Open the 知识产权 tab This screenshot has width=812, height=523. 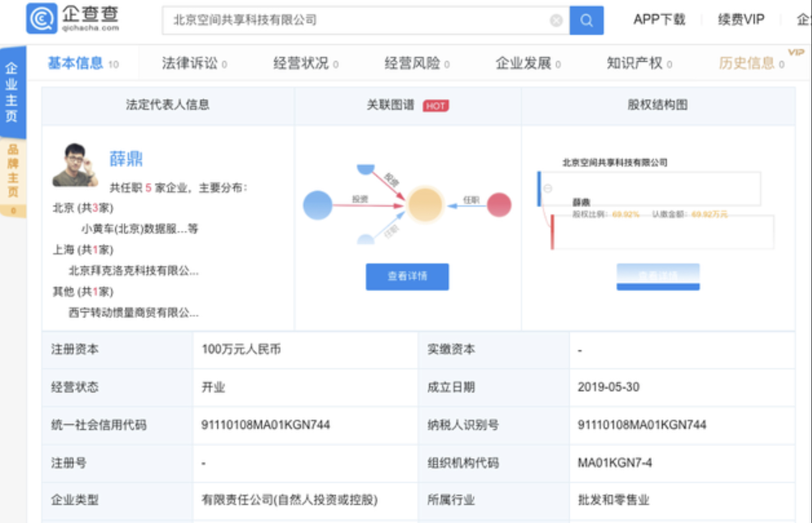(x=634, y=63)
